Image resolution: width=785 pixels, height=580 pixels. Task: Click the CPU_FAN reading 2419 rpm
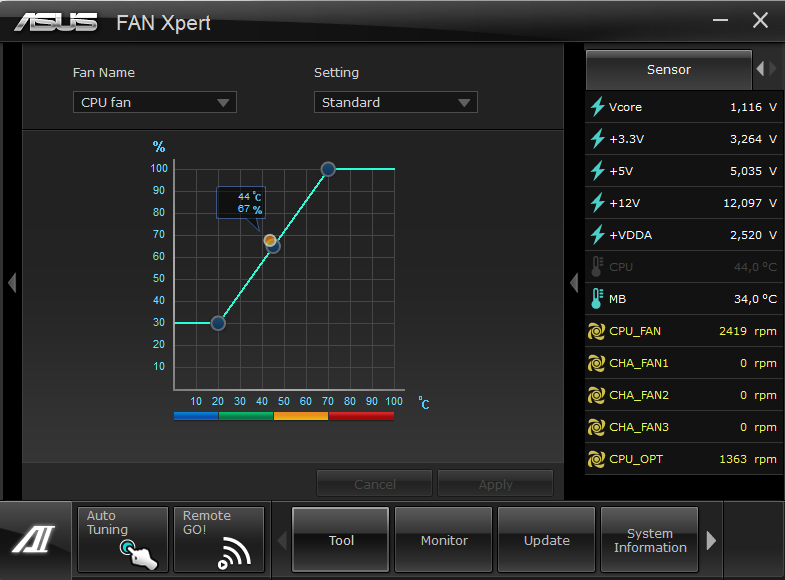tap(747, 331)
